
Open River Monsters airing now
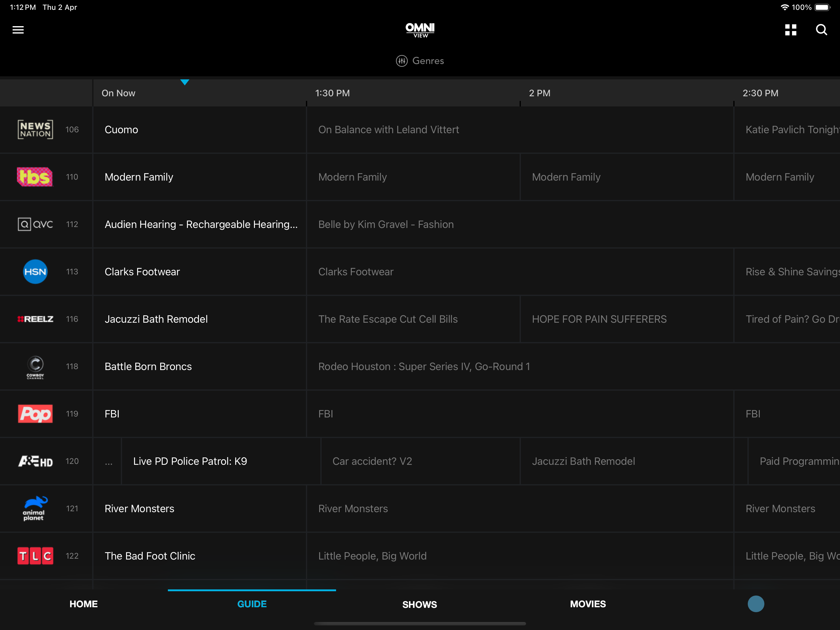(x=200, y=508)
